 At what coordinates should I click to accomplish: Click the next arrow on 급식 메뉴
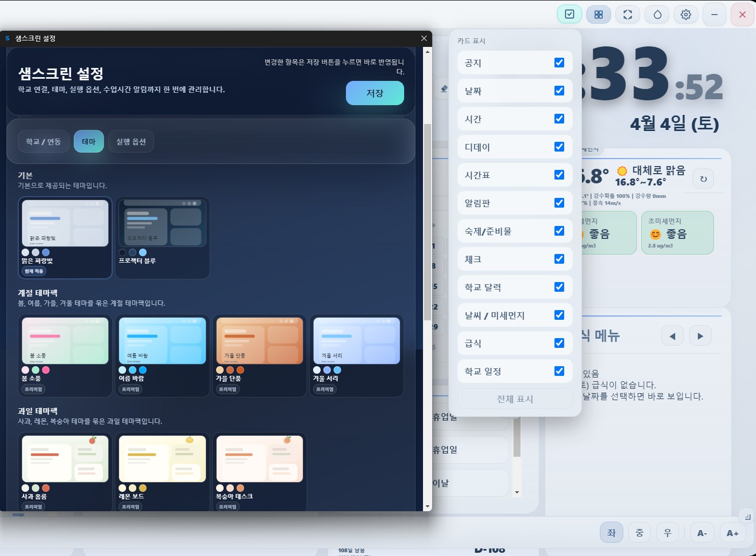[700, 335]
